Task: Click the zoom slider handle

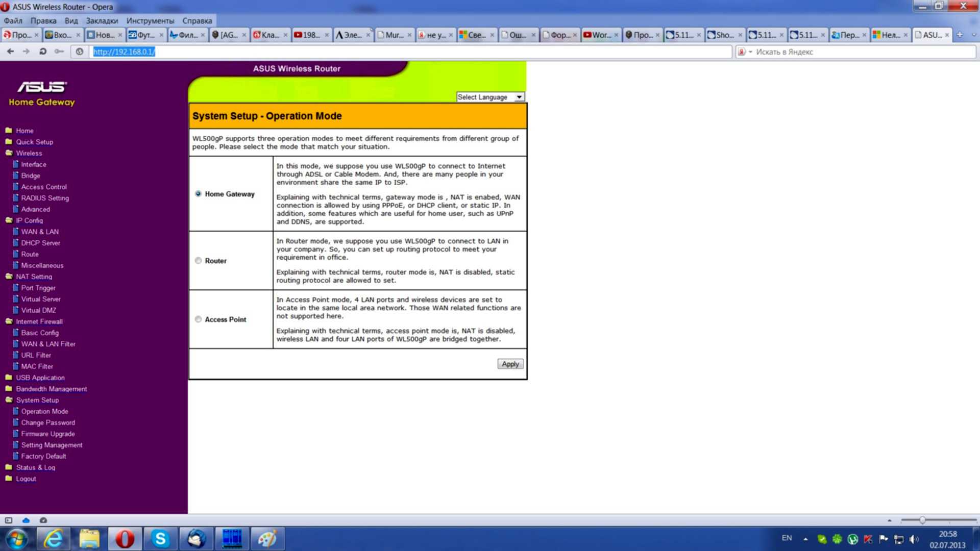Action: click(x=922, y=520)
